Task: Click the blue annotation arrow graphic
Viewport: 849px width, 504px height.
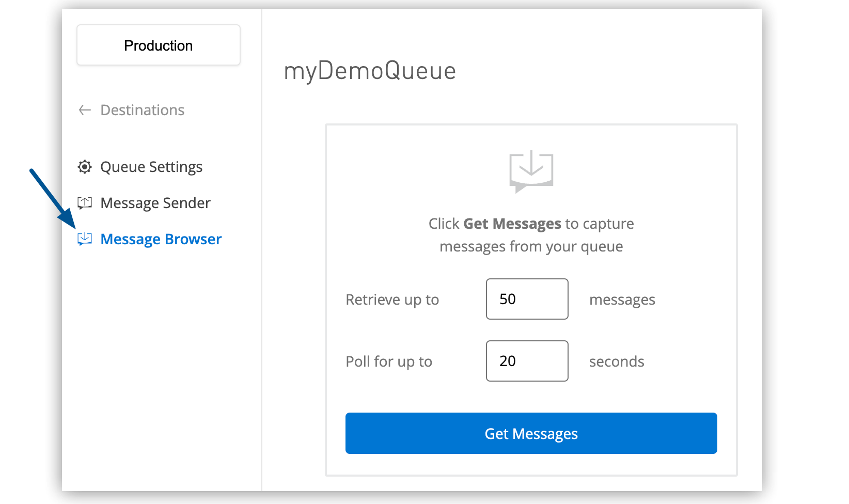Action: (x=52, y=198)
